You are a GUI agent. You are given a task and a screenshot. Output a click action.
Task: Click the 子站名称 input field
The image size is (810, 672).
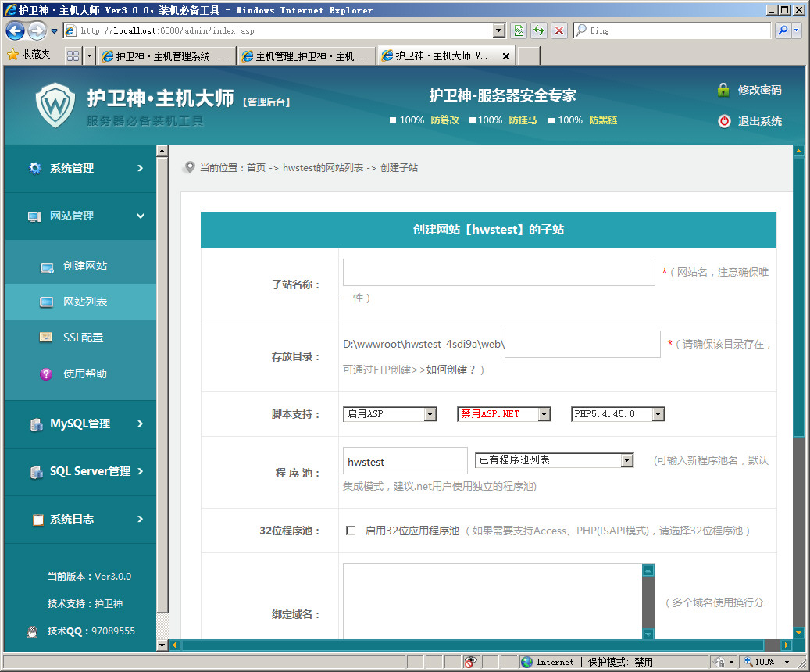pyautogui.click(x=499, y=273)
